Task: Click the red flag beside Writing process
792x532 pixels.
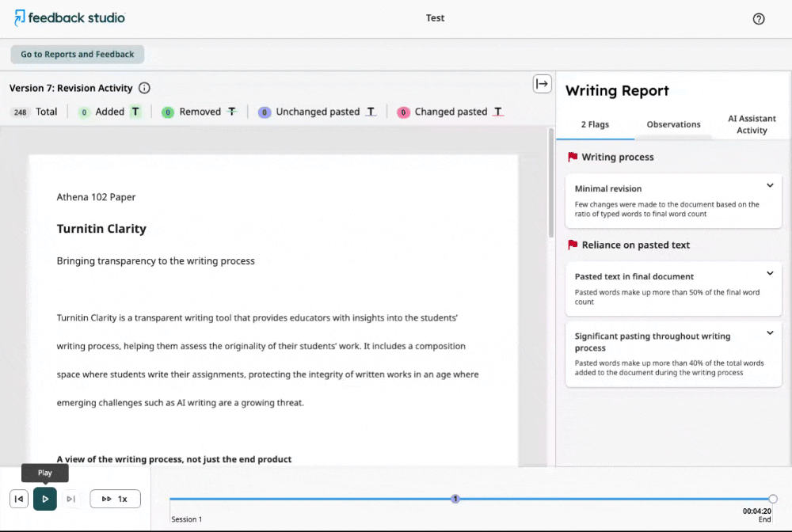Action: coord(573,157)
